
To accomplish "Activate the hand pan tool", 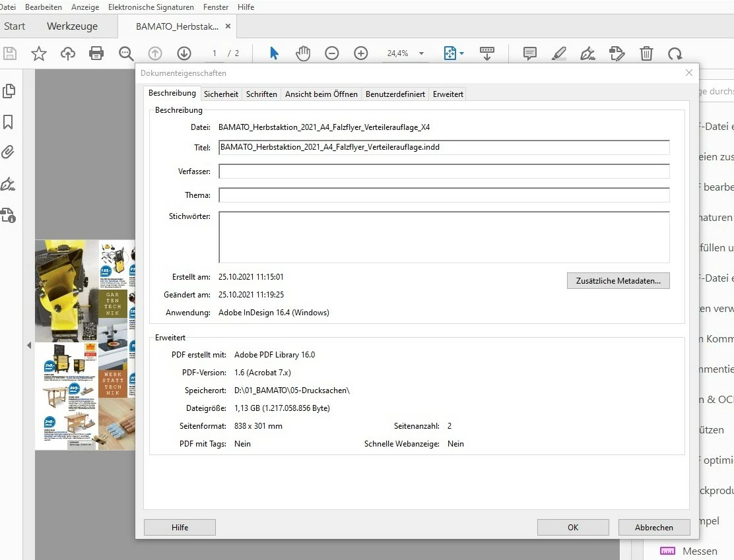I will [x=303, y=53].
